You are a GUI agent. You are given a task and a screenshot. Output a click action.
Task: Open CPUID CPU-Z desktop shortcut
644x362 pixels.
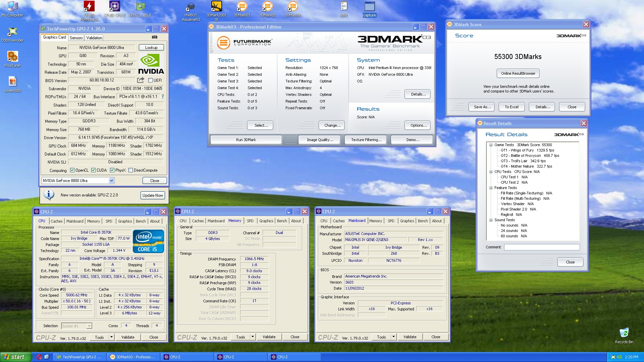pos(114,9)
